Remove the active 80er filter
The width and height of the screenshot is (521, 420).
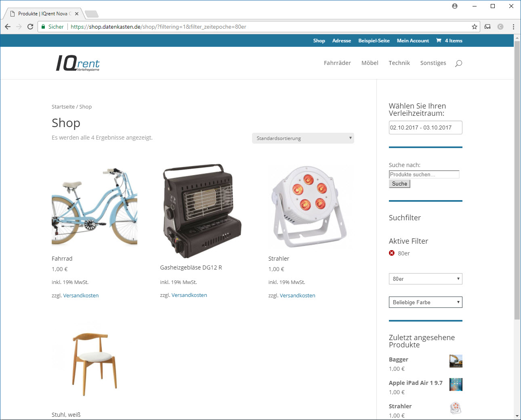click(x=392, y=253)
